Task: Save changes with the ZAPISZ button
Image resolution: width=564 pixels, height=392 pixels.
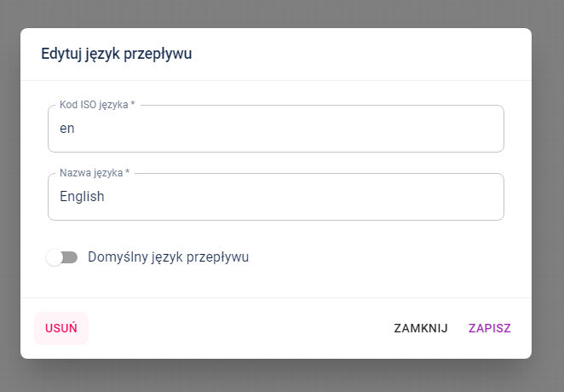Action: pos(489,328)
